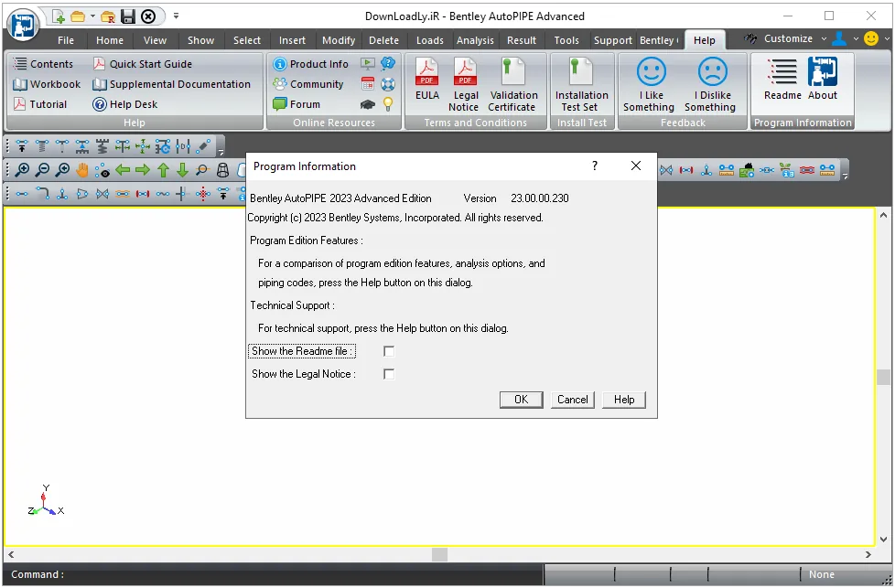This screenshot has height=588, width=895.
Task: Enable Show the Legal Notice checkbox
Action: click(x=389, y=374)
